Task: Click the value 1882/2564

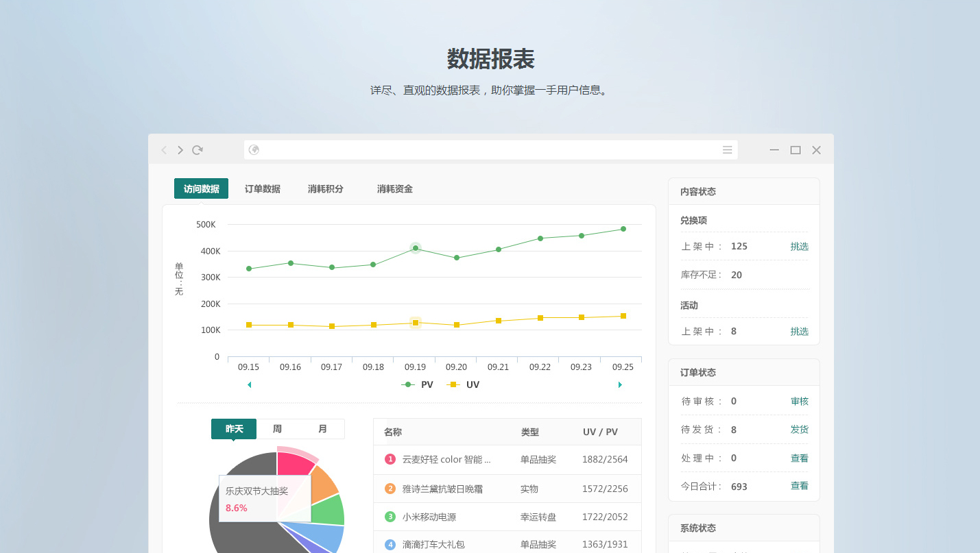Action: pyautogui.click(x=605, y=460)
